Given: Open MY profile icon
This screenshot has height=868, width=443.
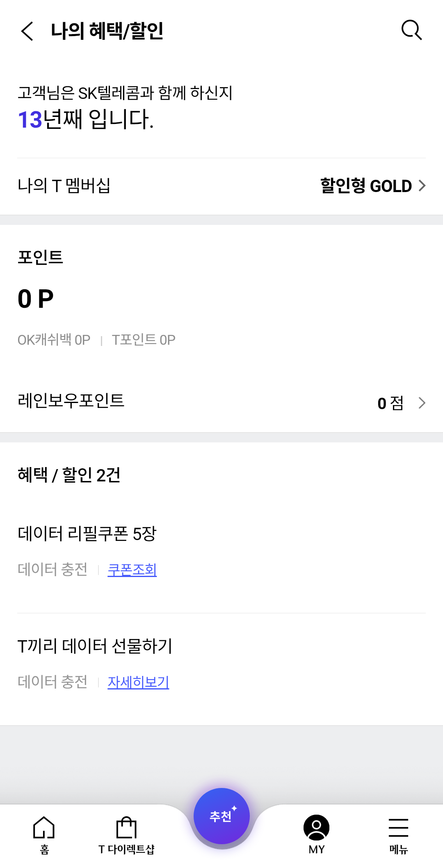Looking at the screenshot, I should pos(316,827).
